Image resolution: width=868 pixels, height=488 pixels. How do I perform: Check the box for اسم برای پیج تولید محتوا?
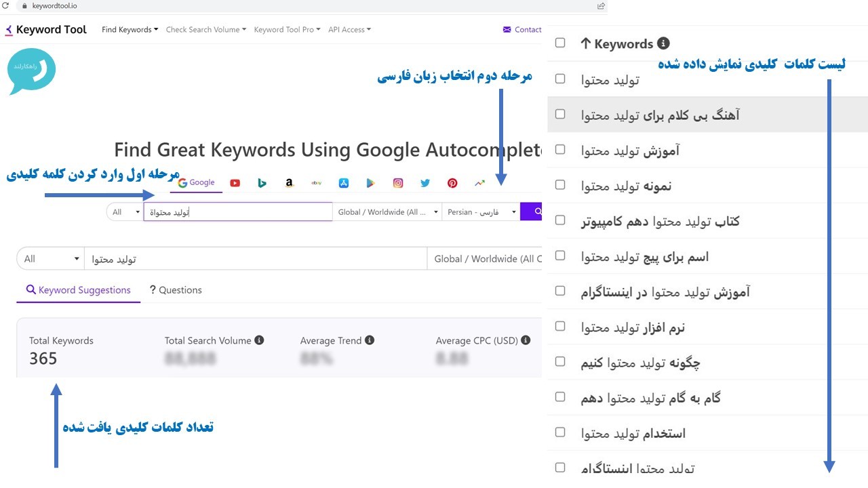tap(560, 255)
